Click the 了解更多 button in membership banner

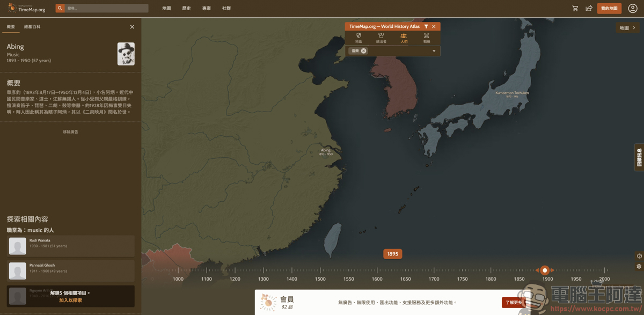[513, 303]
